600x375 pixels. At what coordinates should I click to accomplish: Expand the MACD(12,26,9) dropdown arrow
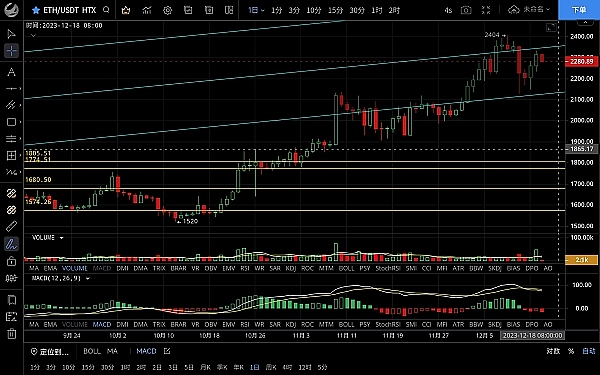pos(88,279)
